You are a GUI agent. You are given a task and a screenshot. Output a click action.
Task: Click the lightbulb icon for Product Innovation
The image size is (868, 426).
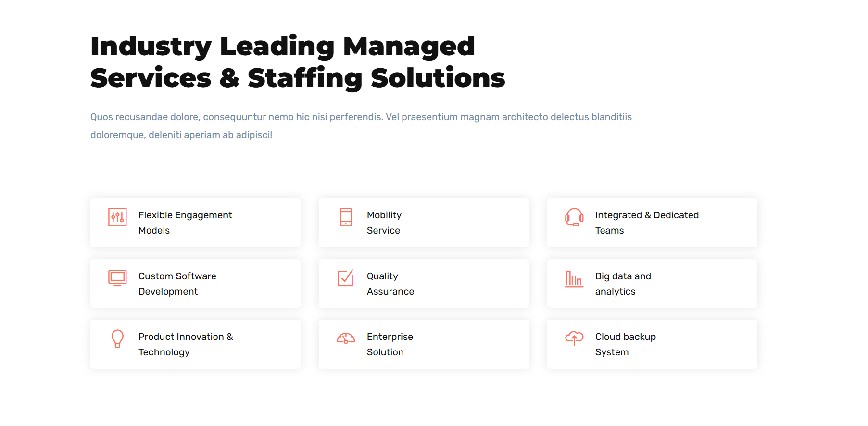117,338
